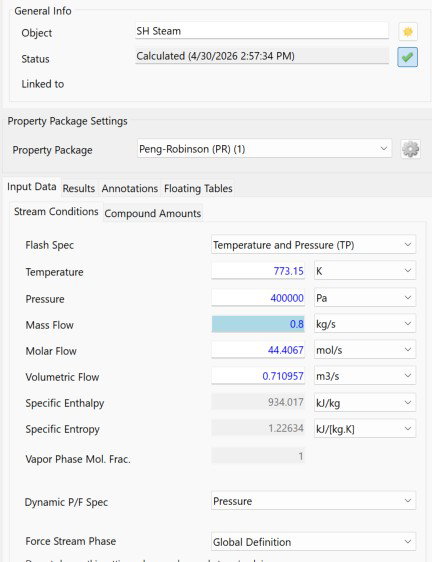Expand the mass flow kg/s unit dropdown
The height and width of the screenshot is (562, 432).
[365, 324]
